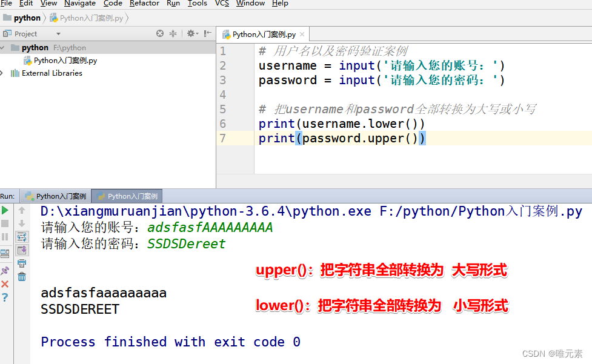Image resolution: width=592 pixels, height=364 pixels.
Task: Click console output 'SSDSDEREET'
Action: point(80,309)
